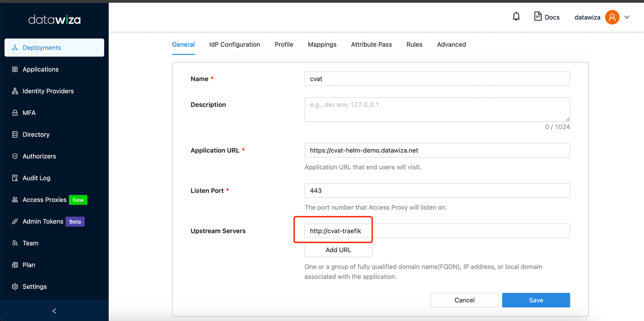Navigate to Authorizers

click(x=54, y=156)
